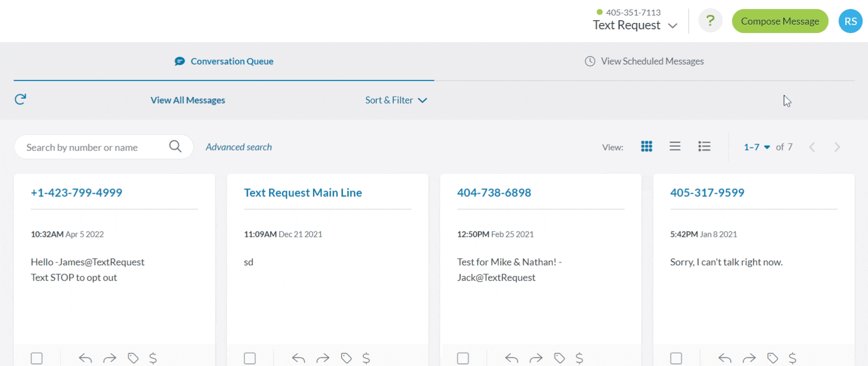Reply to +1-423-799-4999 conversation
The width and height of the screenshot is (868, 366).
tap(85, 358)
